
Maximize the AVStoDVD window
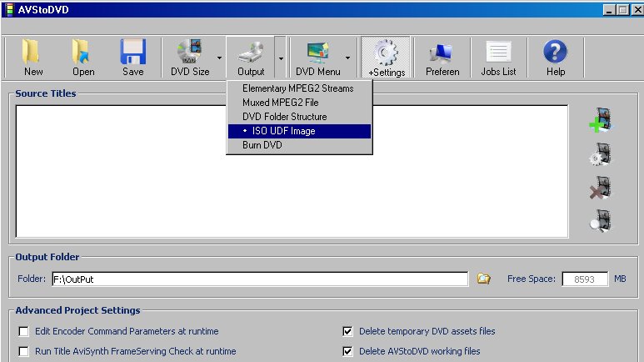click(x=622, y=10)
